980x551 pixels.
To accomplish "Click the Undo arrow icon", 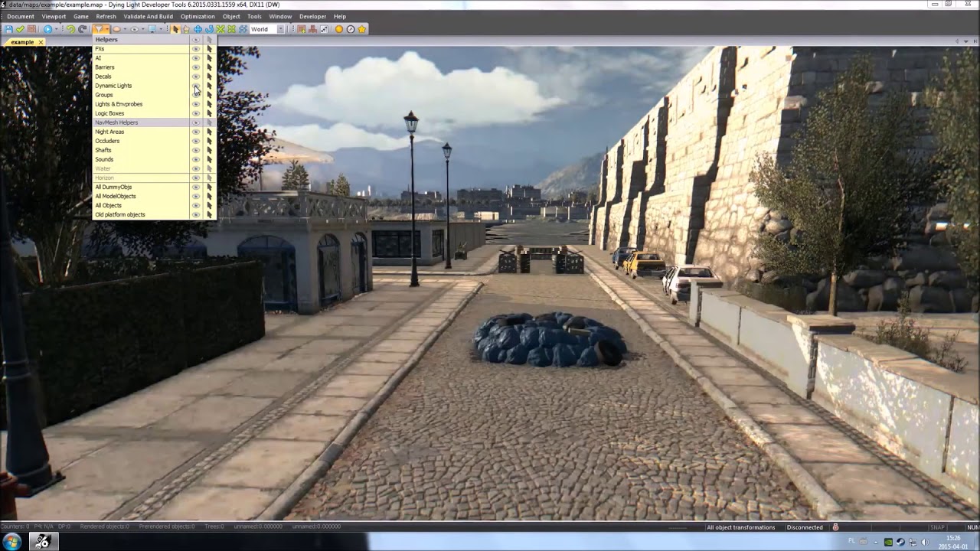I will (70, 29).
